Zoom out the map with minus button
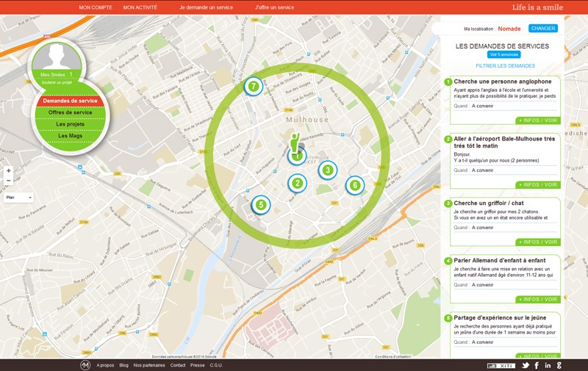The image size is (588, 371). (9, 181)
